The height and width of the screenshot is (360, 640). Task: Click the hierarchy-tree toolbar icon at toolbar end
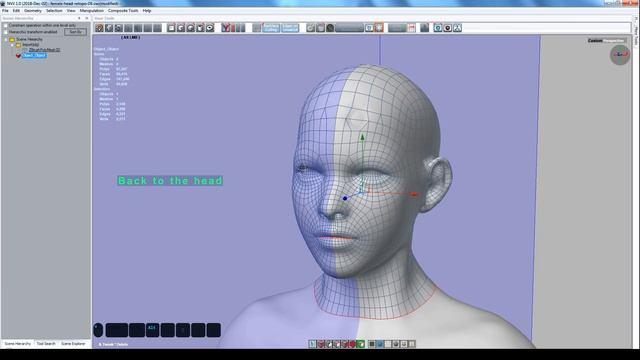click(x=457, y=28)
